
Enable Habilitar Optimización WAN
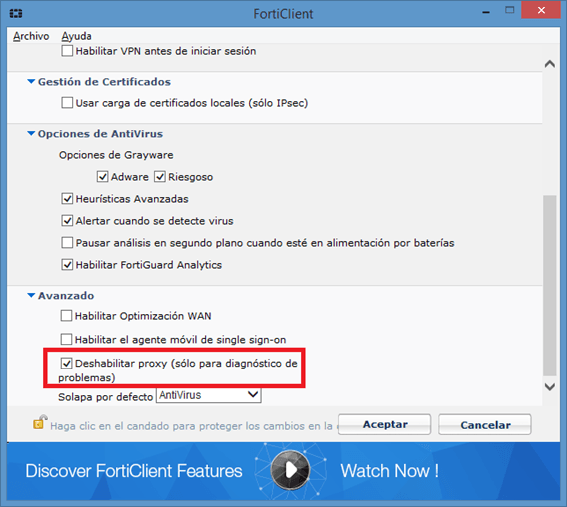66,316
